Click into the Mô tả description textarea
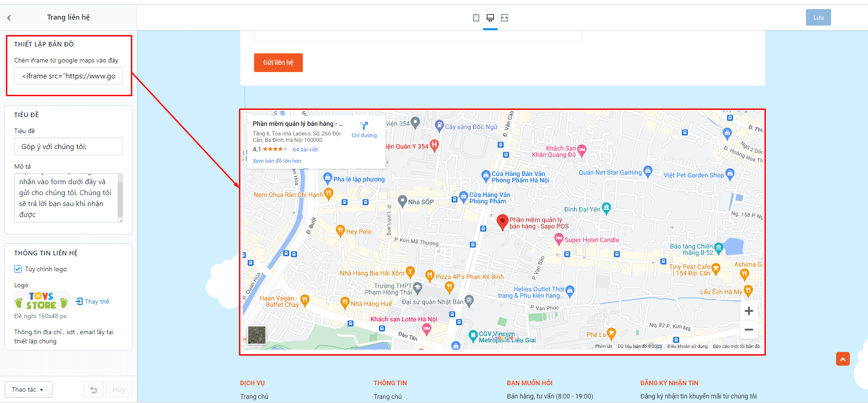Viewport: 868px width, 403px height. (x=66, y=198)
